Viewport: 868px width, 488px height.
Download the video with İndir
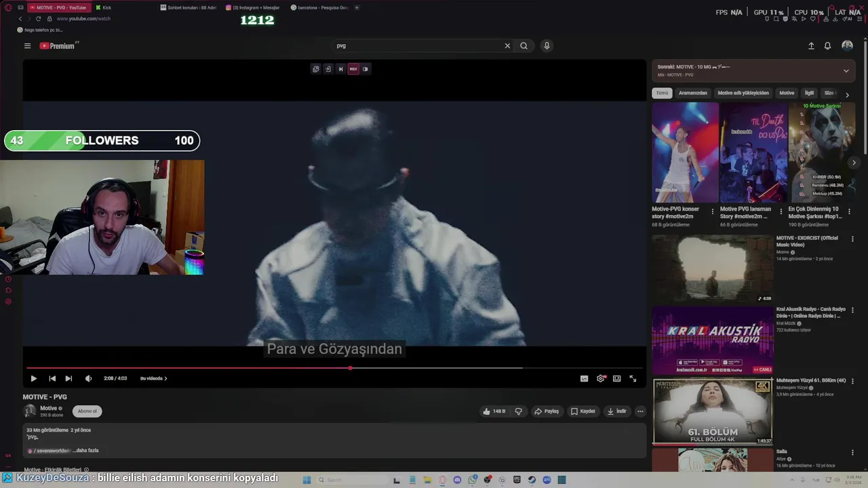click(616, 411)
